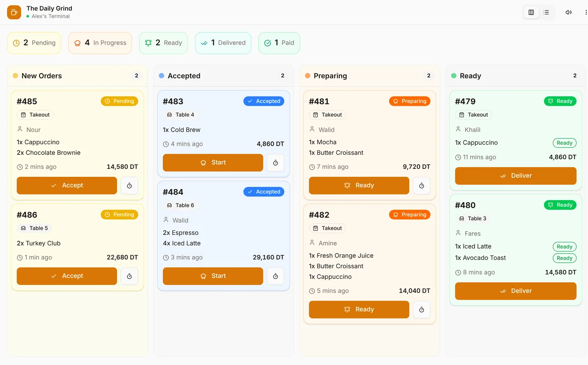Filter by Pending orders
The width and height of the screenshot is (588, 365).
(x=34, y=43)
